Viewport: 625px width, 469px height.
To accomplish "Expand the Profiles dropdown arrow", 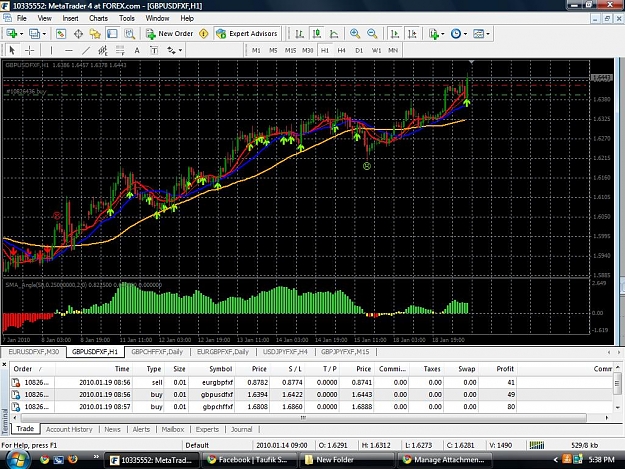I will click(44, 34).
